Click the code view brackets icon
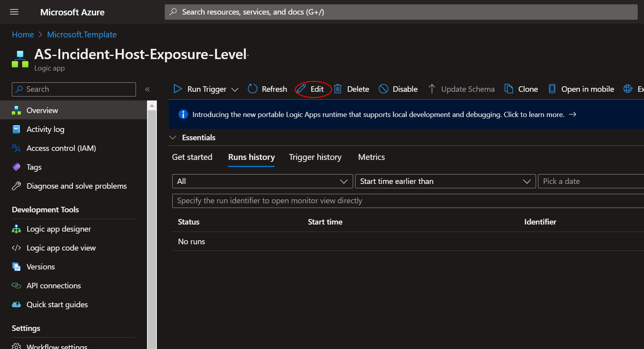 click(x=16, y=248)
